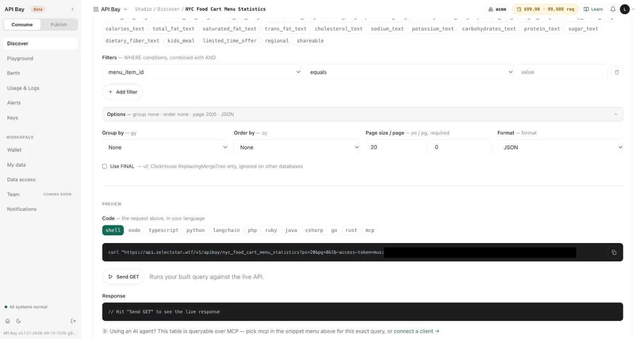
Task: Select the python code tab
Action: [195, 230]
